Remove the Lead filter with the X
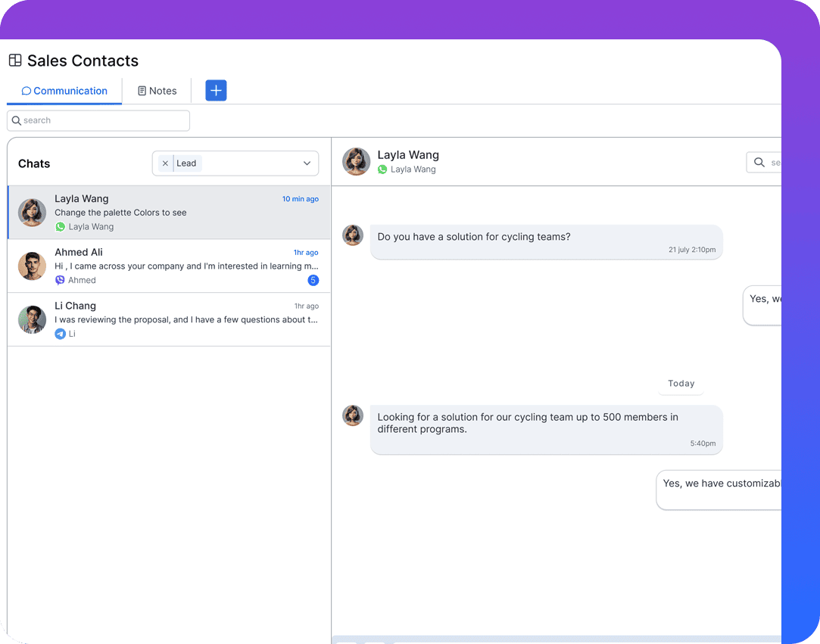This screenshot has width=820, height=644. click(x=165, y=163)
